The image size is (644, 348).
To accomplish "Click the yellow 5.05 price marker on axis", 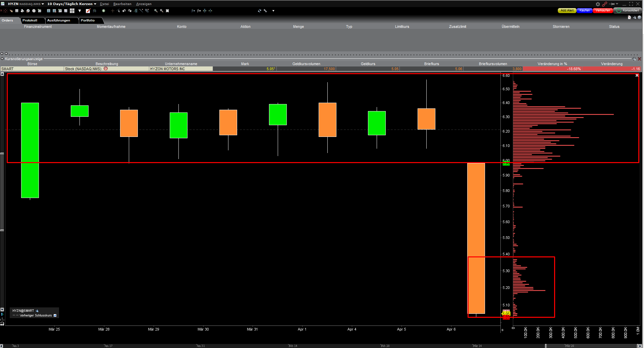I will pyautogui.click(x=506, y=314).
